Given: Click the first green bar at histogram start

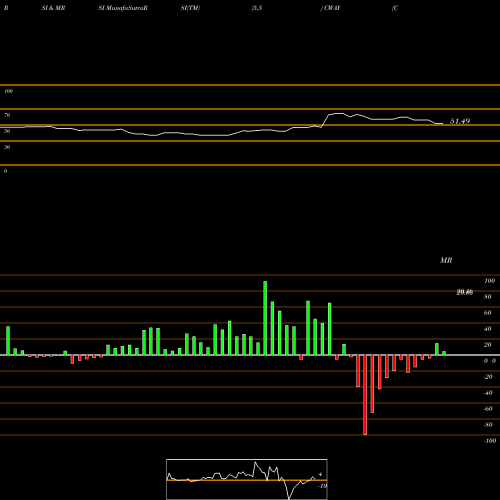Looking at the screenshot, I should [8, 341].
